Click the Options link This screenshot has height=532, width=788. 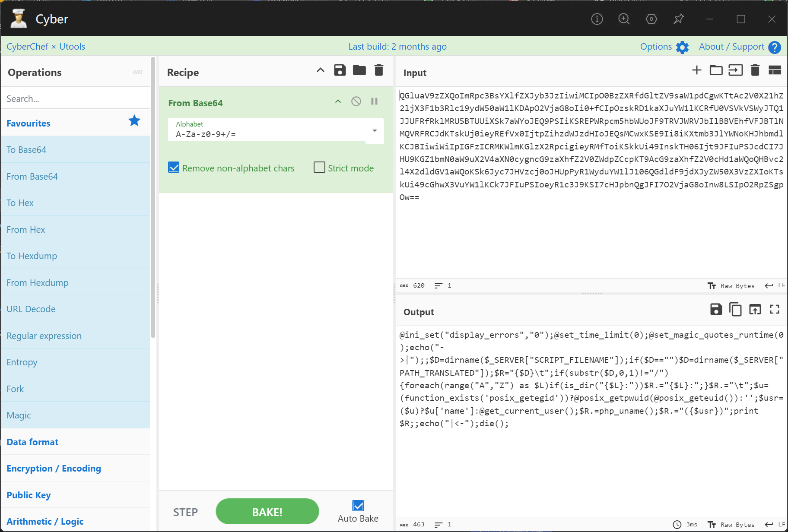pos(656,47)
